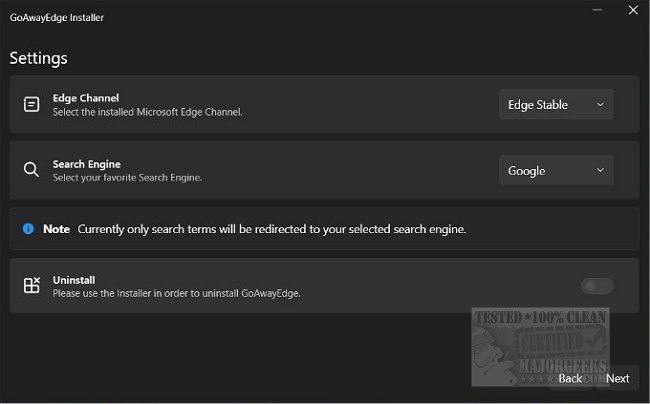650x404 pixels.
Task: Click the 'Please use the Installer' uninstall description
Action: pos(176,293)
